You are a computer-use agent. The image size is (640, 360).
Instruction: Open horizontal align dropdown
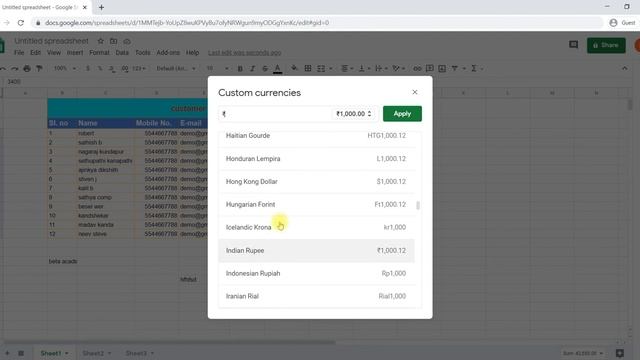347,69
